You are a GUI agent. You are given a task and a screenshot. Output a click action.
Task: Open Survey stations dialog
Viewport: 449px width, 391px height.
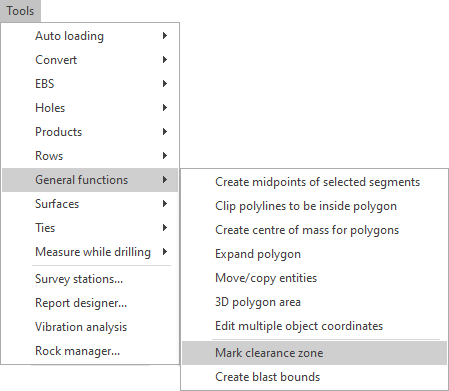90,279
